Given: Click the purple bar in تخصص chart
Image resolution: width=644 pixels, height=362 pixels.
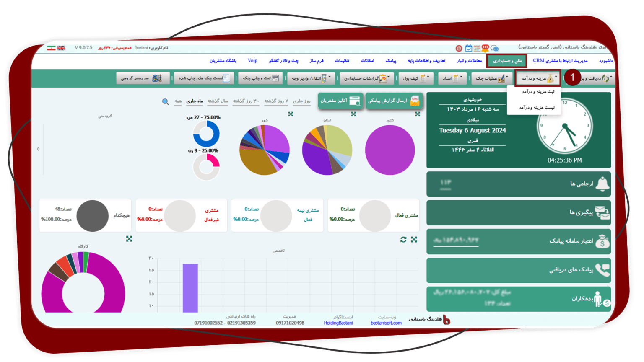Looking at the screenshot, I should coord(190,288).
